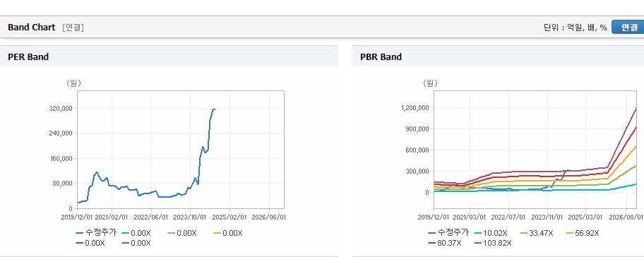Click the PER Band 80,000 axis label
The width and height of the screenshot is (644, 257).
(62, 184)
